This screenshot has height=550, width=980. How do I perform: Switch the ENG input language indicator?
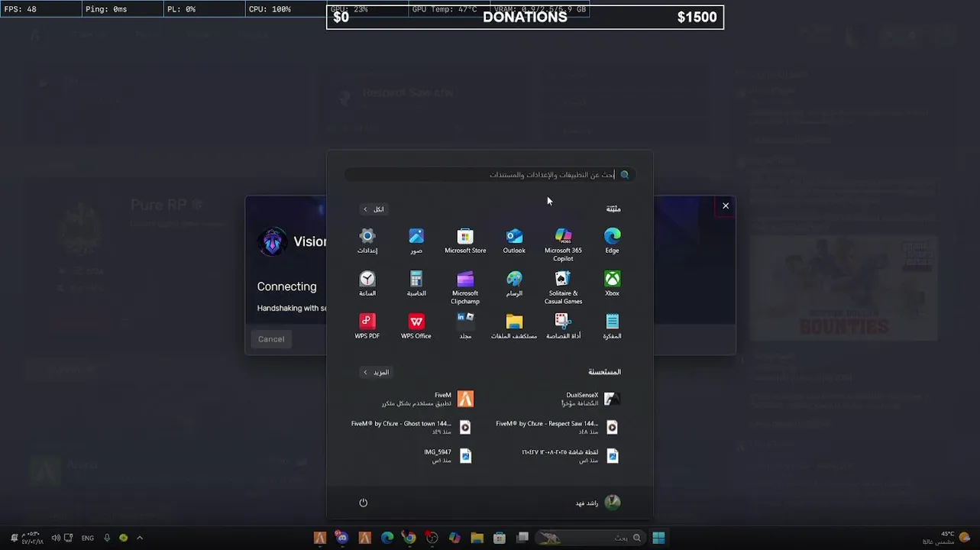pyautogui.click(x=88, y=538)
